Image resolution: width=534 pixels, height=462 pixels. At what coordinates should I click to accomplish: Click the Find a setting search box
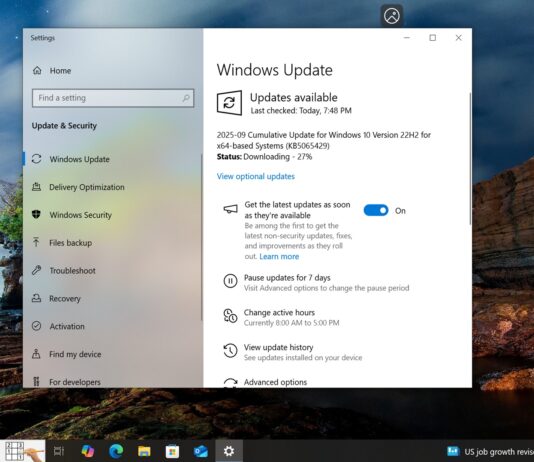[x=113, y=98]
